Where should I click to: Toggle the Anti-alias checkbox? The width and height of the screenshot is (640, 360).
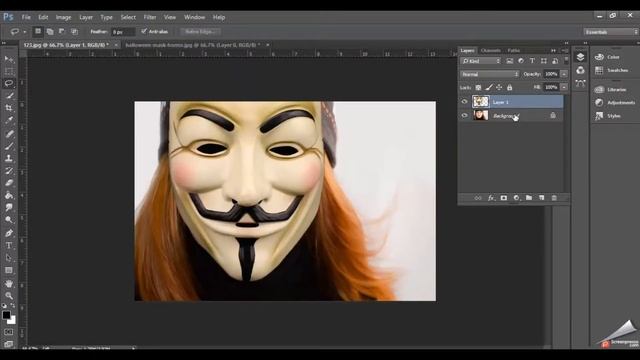click(144, 31)
